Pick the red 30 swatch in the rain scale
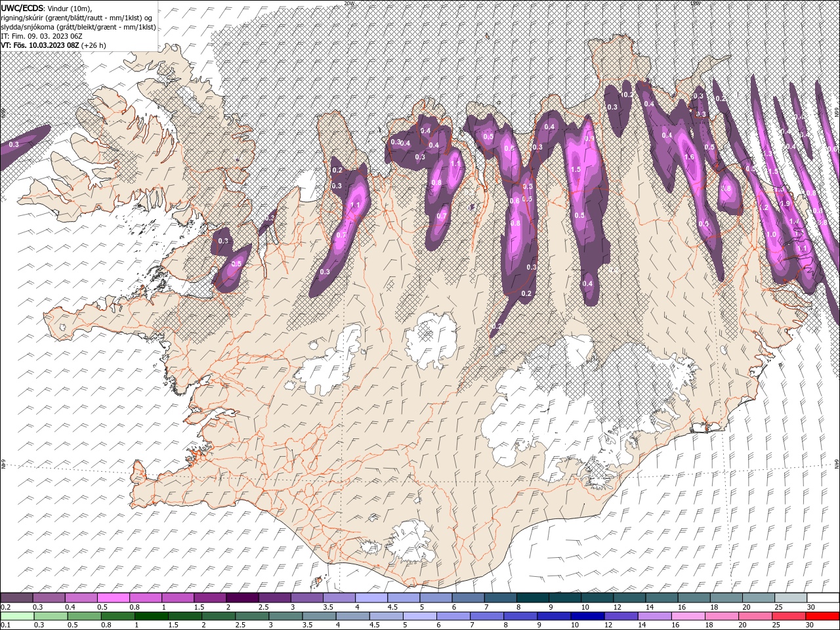840x630 pixels. 824,616
